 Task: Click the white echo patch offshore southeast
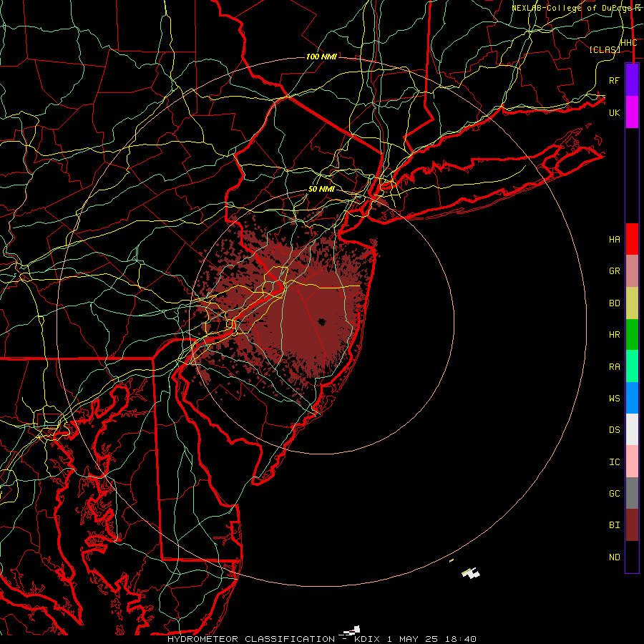[x=471, y=573]
